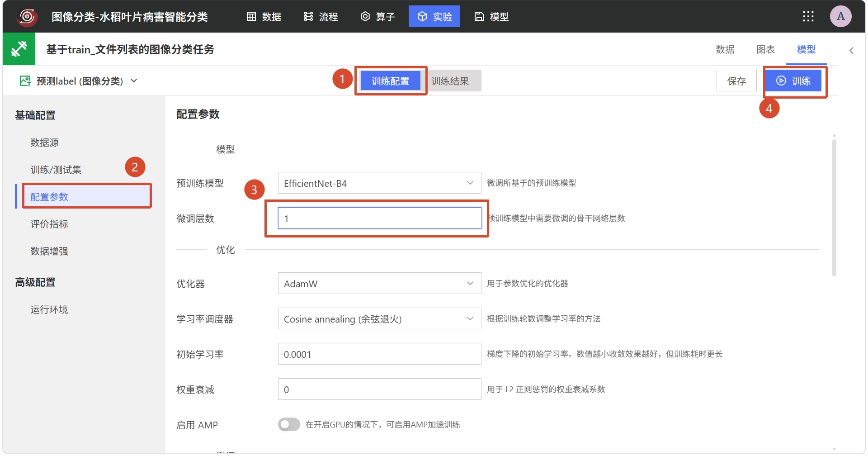Viewport: 868px width, 456px height.
Task: Expand the 预测label dropdown
Action: tap(134, 81)
